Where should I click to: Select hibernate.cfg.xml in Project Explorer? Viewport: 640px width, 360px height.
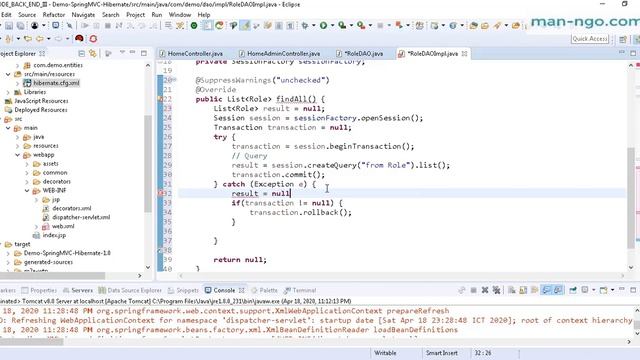56,83
